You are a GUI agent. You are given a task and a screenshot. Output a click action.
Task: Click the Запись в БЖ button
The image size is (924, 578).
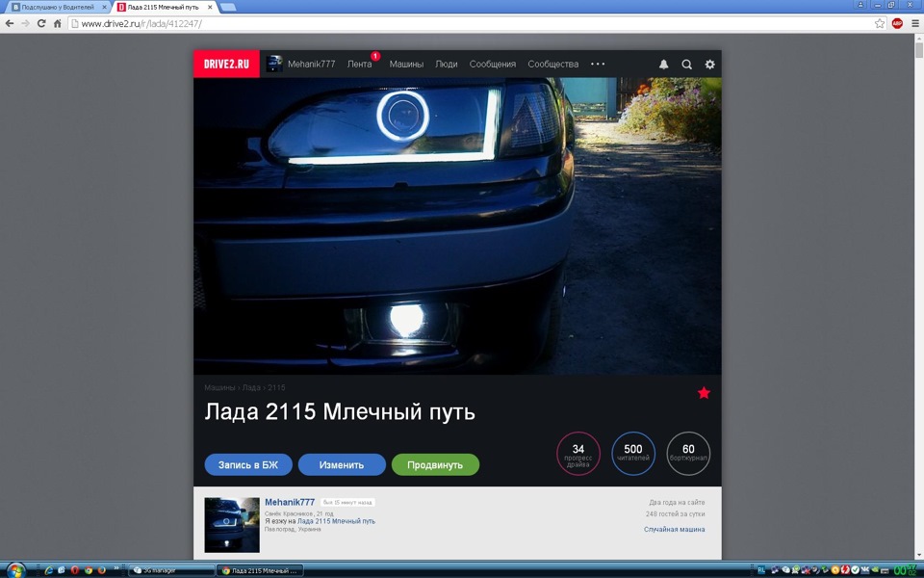point(248,464)
